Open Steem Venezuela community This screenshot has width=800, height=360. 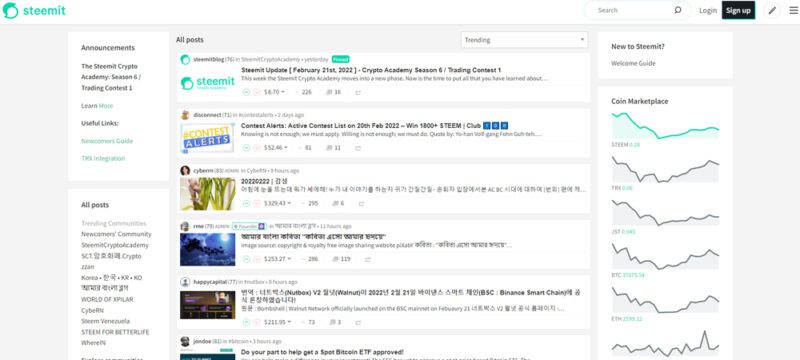tap(105, 321)
